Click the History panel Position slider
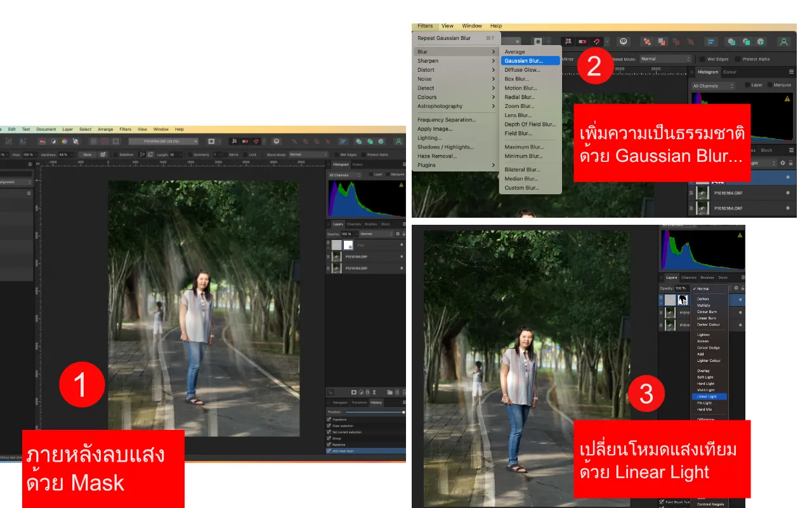The image size is (812, 508). 373,412
